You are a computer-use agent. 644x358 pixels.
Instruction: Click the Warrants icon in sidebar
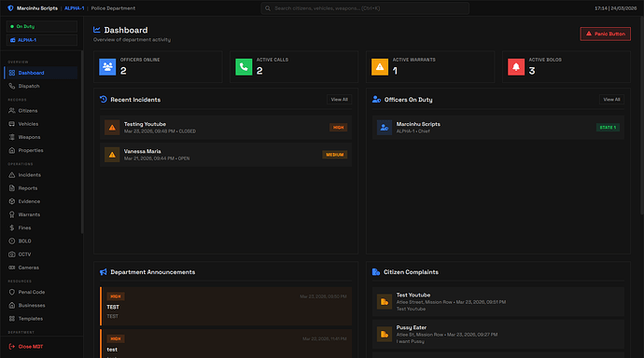click(x=12, y=214)
